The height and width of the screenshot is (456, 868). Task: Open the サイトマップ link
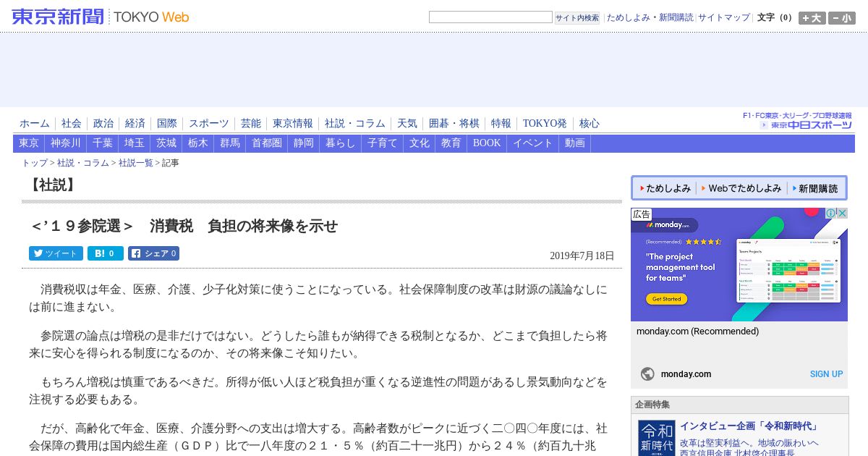[x=724, y=17]
